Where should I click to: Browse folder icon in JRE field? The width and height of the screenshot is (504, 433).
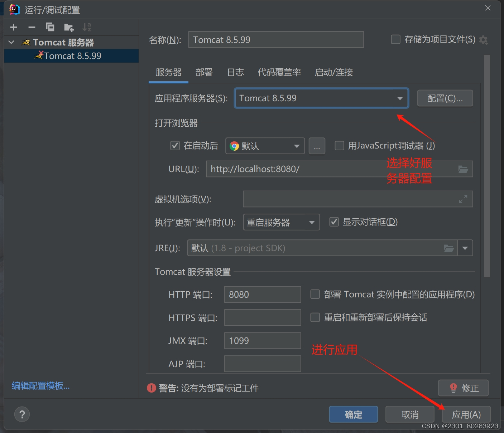449,248
